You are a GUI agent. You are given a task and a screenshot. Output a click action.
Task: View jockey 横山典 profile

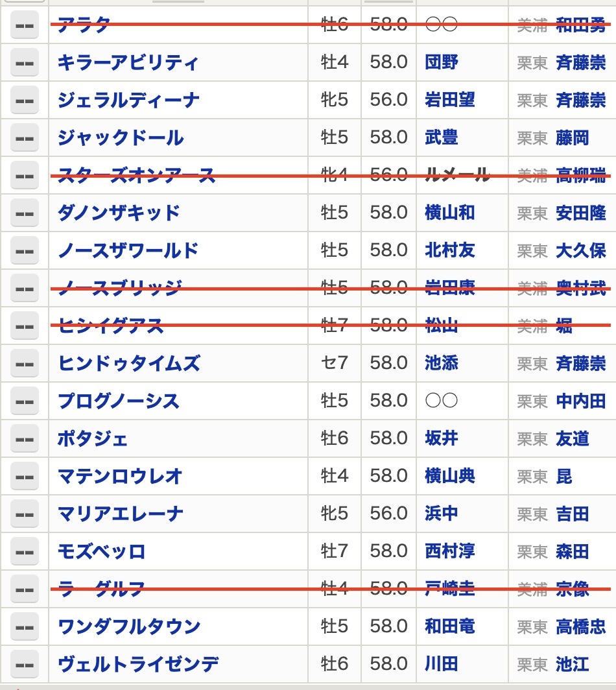click(450, 476)
